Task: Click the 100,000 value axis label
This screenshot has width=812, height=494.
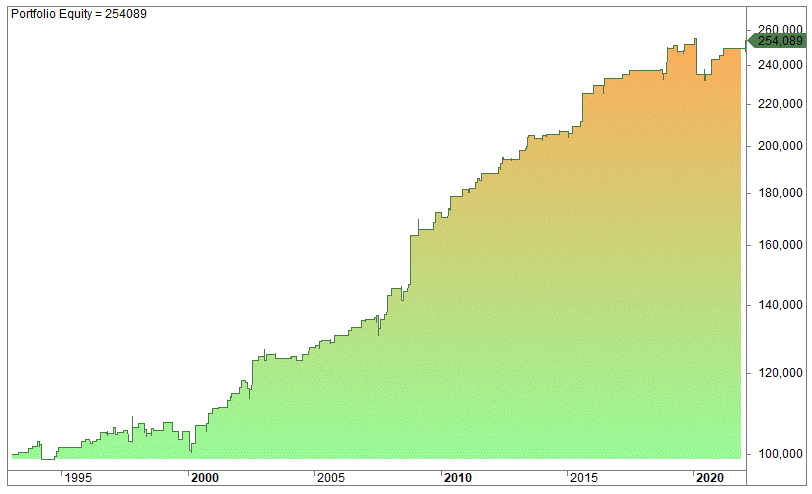Action: (x=780, y=453)
